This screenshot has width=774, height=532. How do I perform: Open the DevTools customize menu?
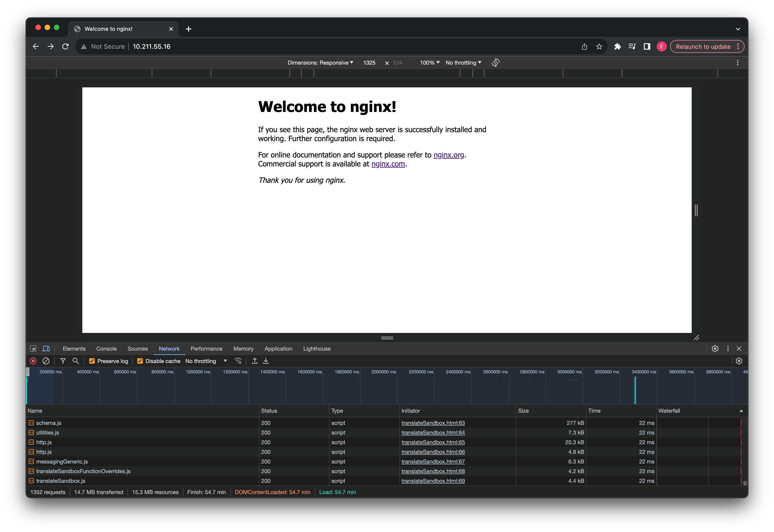728,349
